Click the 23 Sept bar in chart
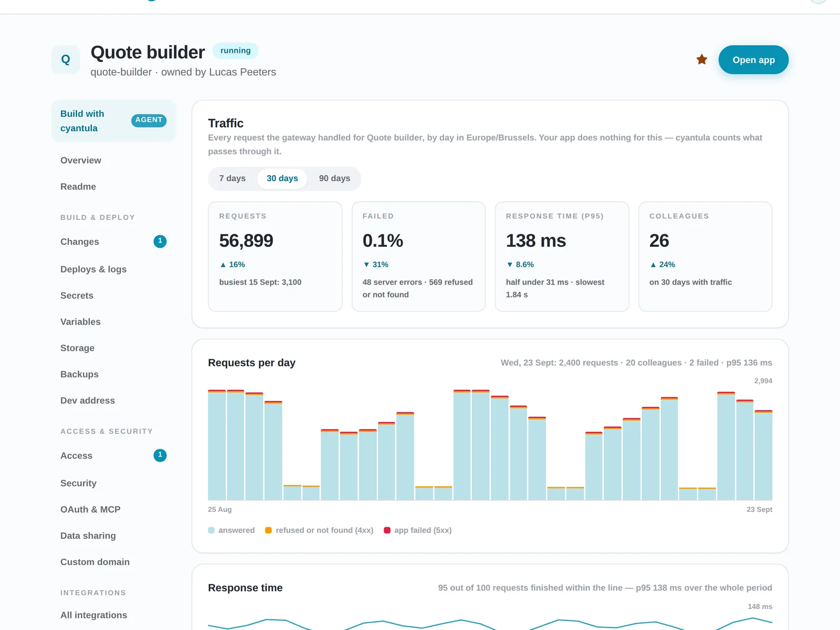The height and width of the screenshot is (630, 840). [763, 455]
